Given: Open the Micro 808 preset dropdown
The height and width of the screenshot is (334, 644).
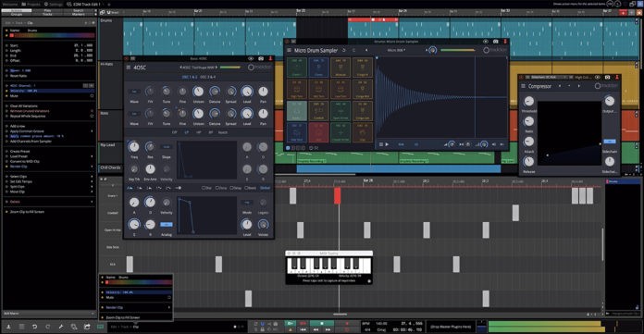Looking at the screenshot, I should [x=396, y=50].
